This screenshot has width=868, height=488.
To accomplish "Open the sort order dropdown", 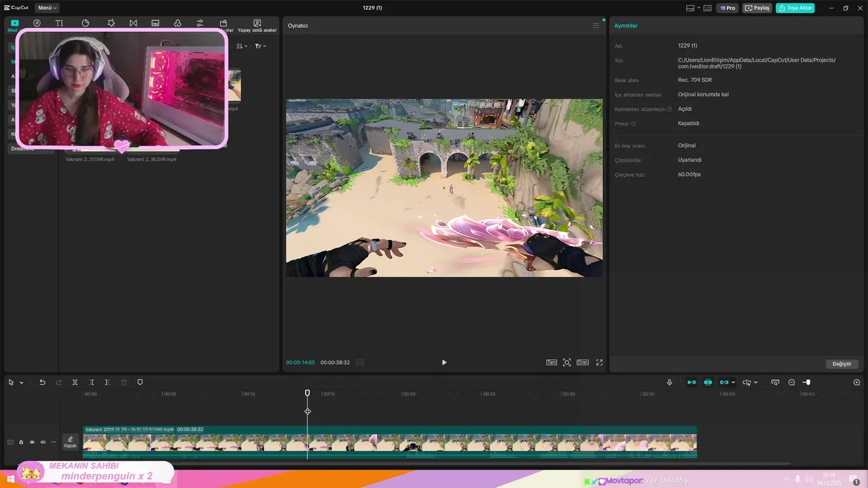I will click(241, 46).
